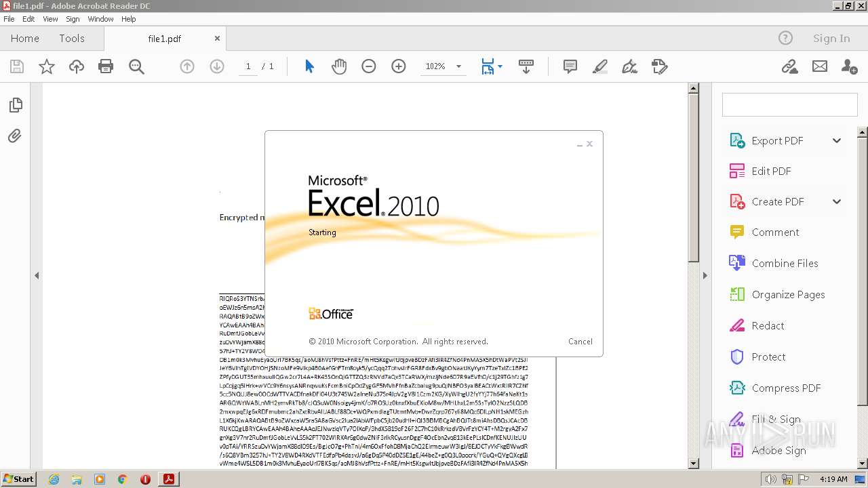Close the file1.pdf tab

[x=217, y=39]
